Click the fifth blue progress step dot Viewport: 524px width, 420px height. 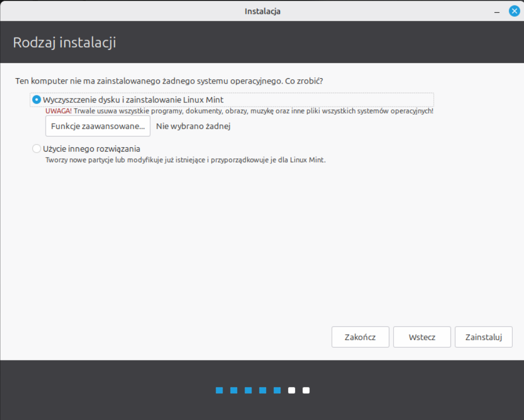tap(277, 391)
